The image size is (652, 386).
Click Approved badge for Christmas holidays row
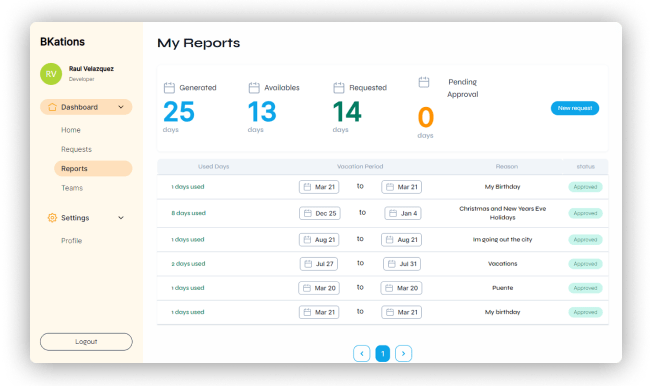click(x=585, y=213)
